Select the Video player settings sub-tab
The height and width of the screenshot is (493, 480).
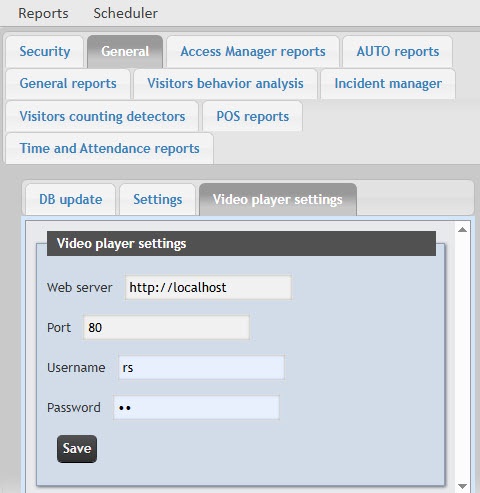278,200
